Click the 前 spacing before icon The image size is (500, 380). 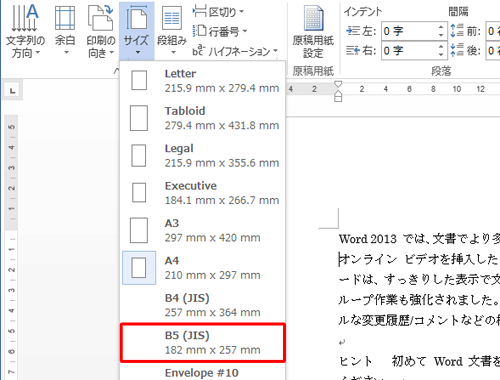click(457, 31)
